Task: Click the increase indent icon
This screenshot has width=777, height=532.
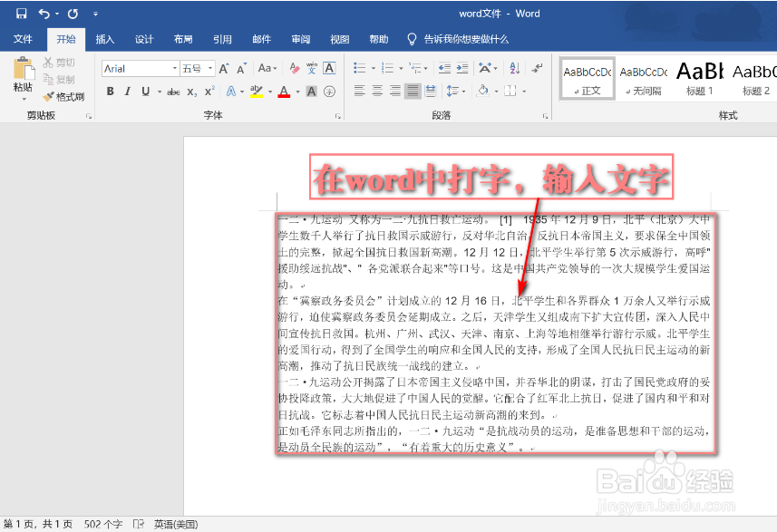Action: (462, 68)
